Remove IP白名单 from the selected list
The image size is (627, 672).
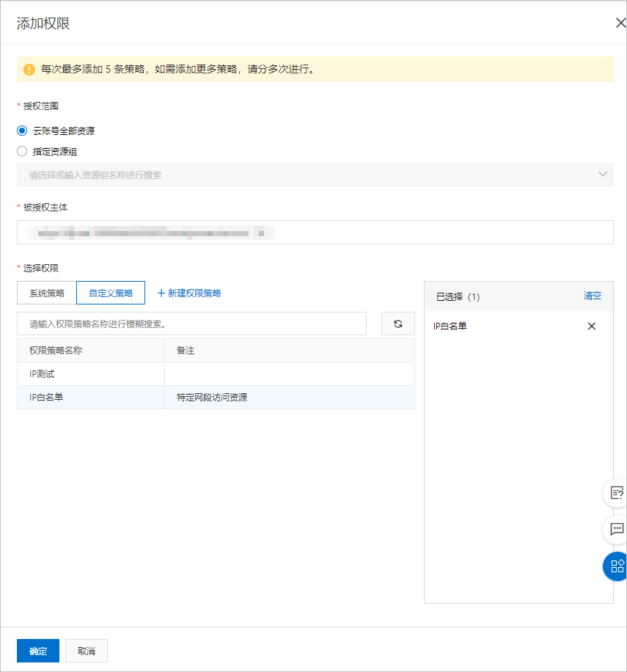[592, 326]
